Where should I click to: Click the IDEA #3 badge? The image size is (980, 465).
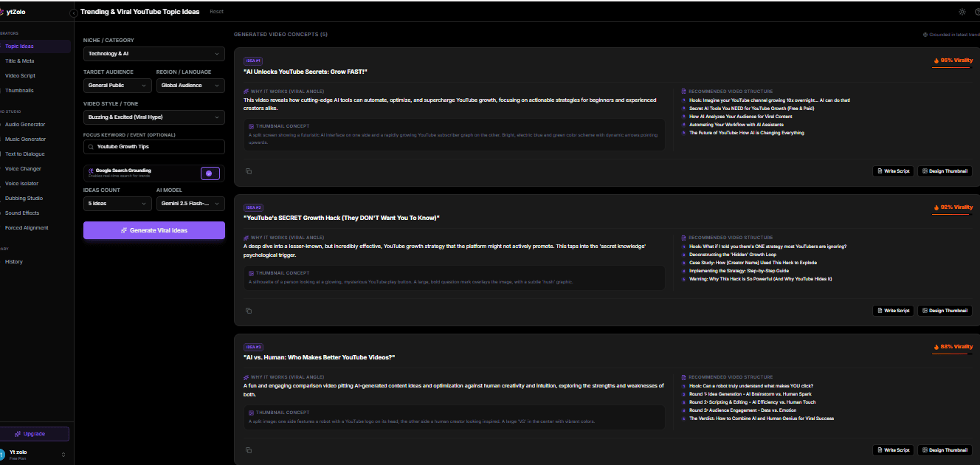point(253,347)
